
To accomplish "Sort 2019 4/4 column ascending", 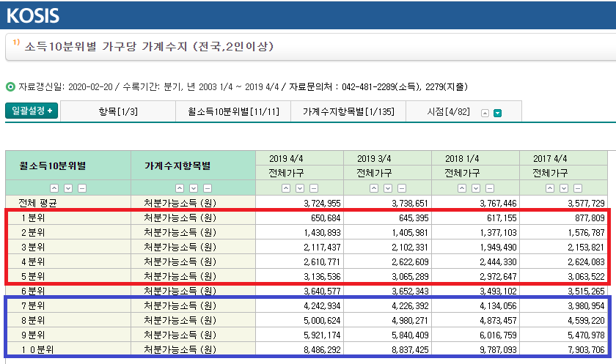I will [x=286, y=188].
